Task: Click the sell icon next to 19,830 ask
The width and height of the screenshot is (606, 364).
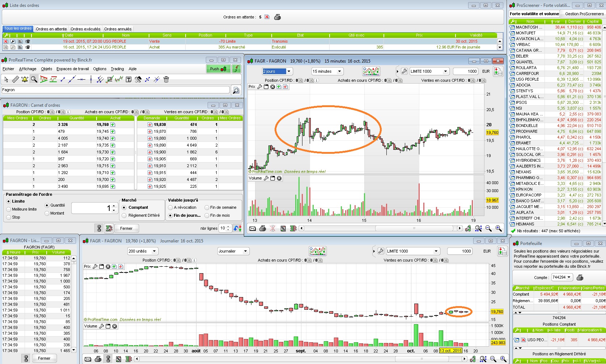Action: click(150, 124)
